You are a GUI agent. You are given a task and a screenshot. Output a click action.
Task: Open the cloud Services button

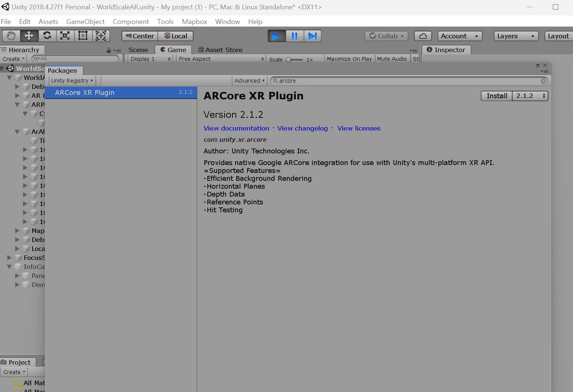point(423,36)
